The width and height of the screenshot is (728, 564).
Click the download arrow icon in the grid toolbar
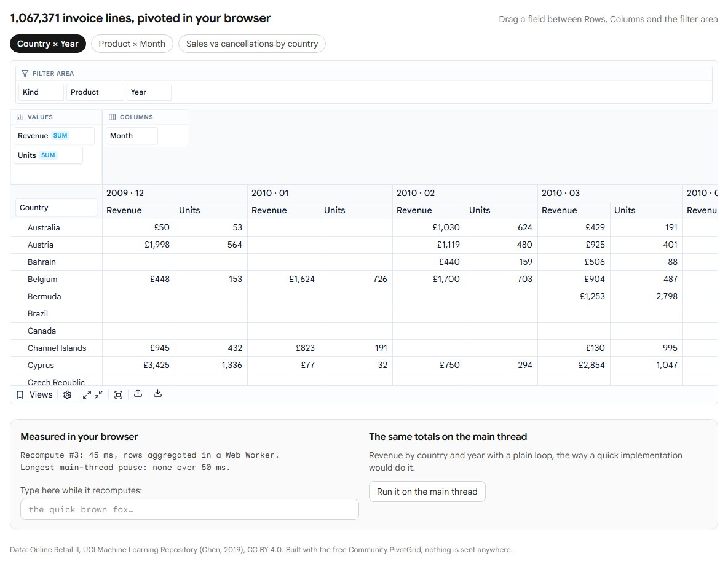[x=158, y=394]
